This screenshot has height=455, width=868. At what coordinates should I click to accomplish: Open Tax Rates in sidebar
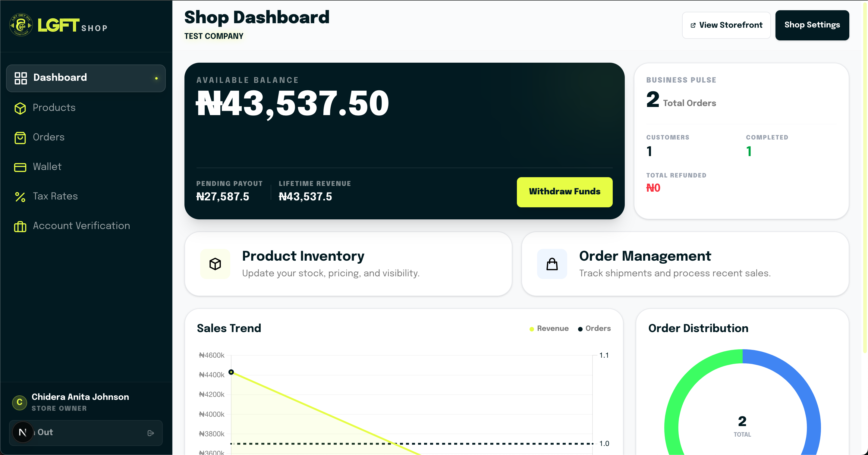click(x=86, y=196)
